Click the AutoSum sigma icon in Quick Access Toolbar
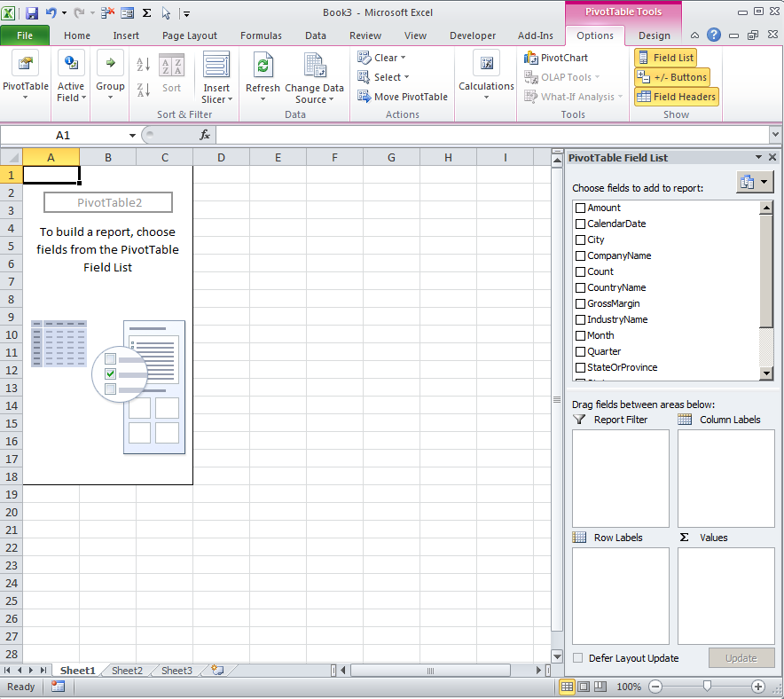Viewport: 784px width, 699px height. [146, 13]
